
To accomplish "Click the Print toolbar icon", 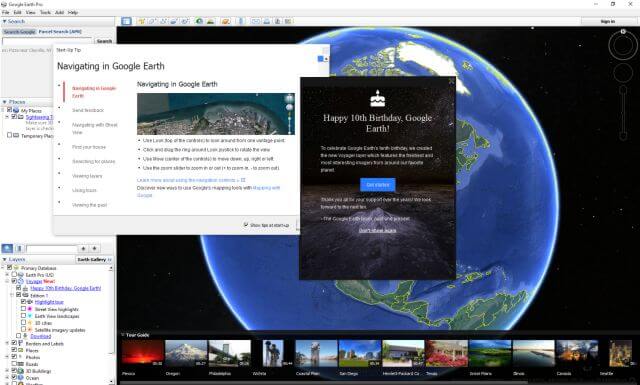I will pyautogui.click(x=267, y=21).
